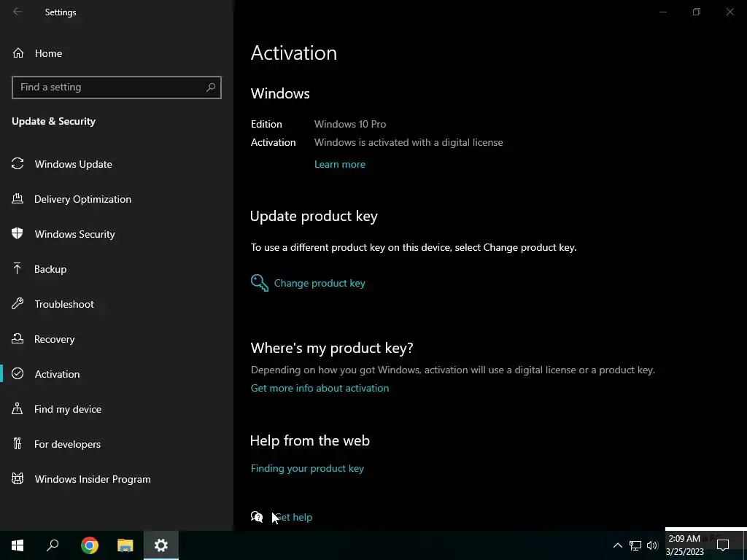Click the For developers icon
The width and height of the screenshot is (747, 560).
pos(18,444)
